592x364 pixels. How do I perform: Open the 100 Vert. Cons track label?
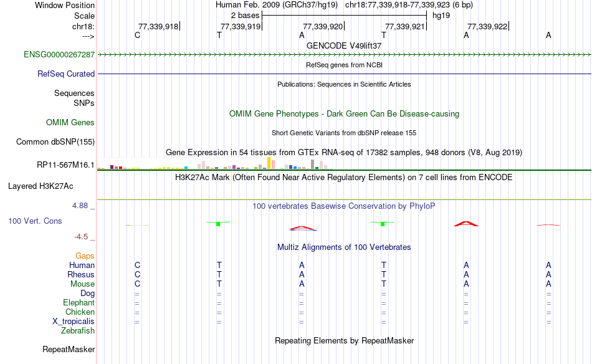[35, 221]
